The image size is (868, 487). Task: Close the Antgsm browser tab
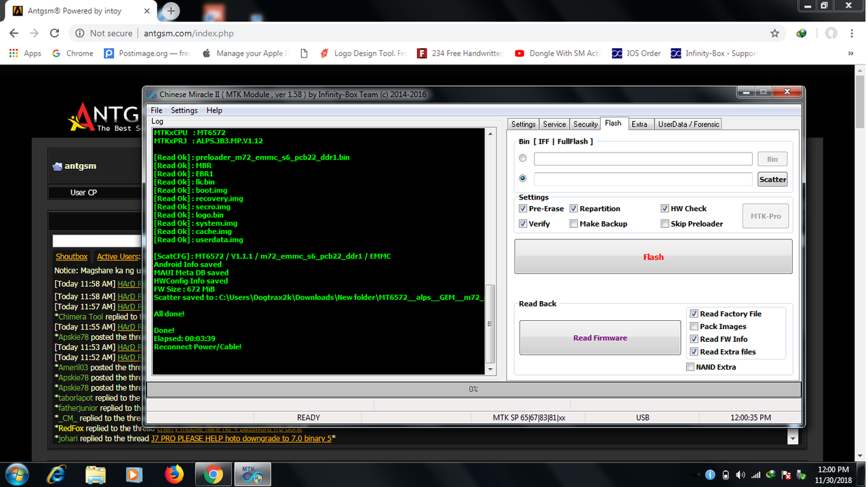pos(148,11)
